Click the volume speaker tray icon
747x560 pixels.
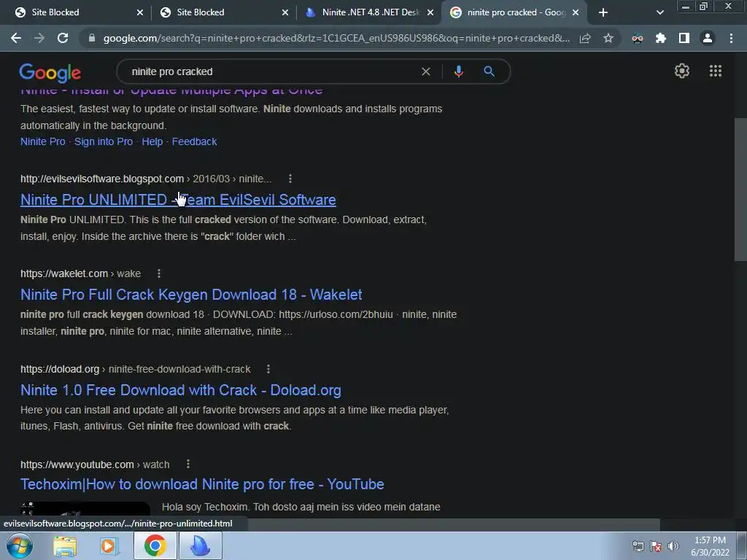point(673,546)
